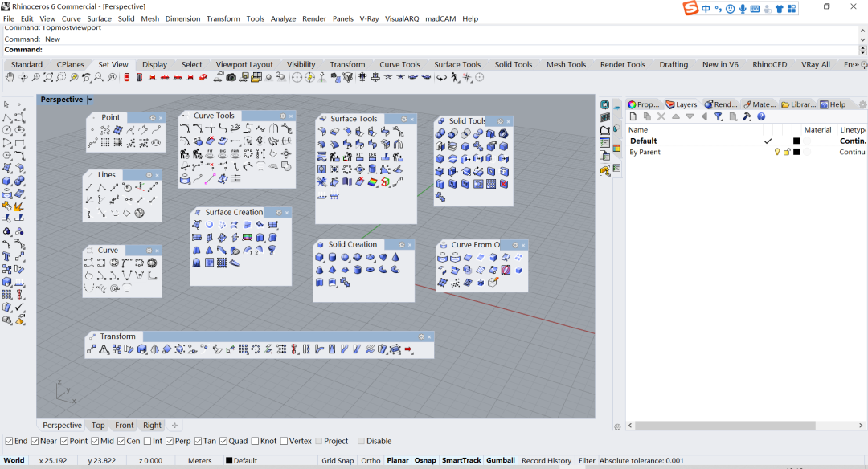Open settings gear on Surface Tools palette
Image resolution: width=868 pixels, height=469 pixels.
click(x=403, y=119)
